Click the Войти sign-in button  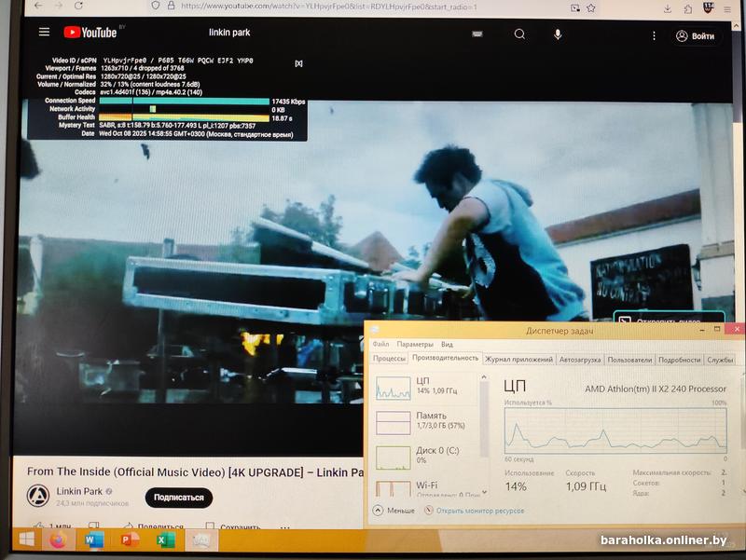696,35
